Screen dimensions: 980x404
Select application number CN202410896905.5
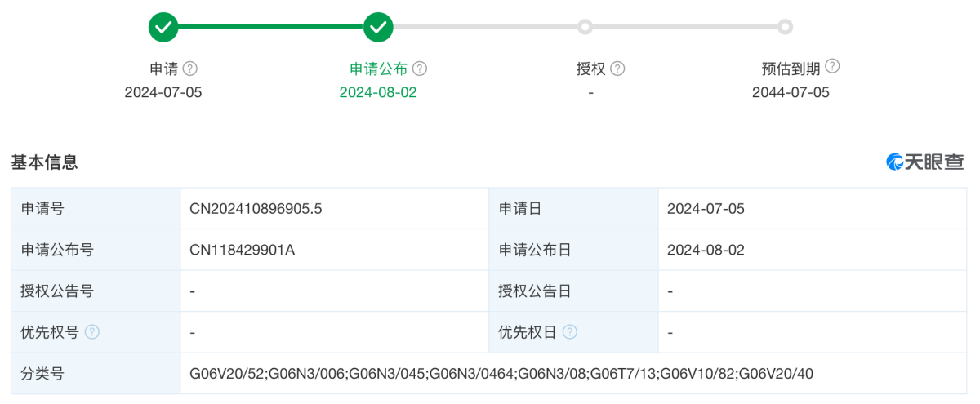pyautogui.click(x=256, y=208)
